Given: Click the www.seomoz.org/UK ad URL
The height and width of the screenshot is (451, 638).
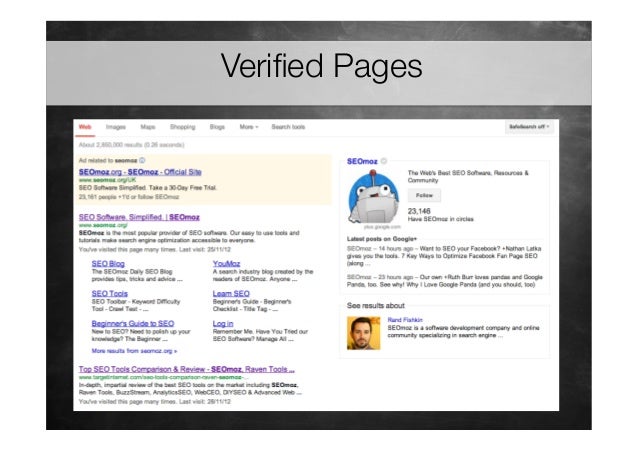Looking at the screenshot, I should tap(107, 180).
